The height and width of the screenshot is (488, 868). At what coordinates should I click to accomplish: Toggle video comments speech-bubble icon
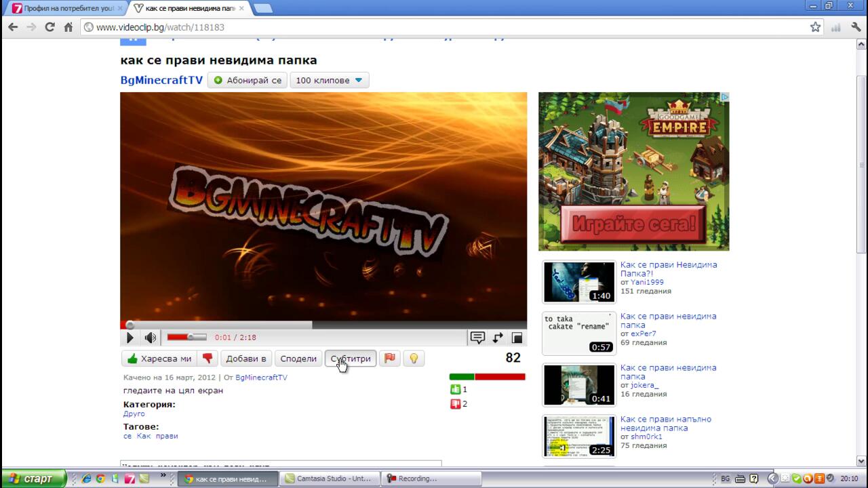(x=477, y=338)
